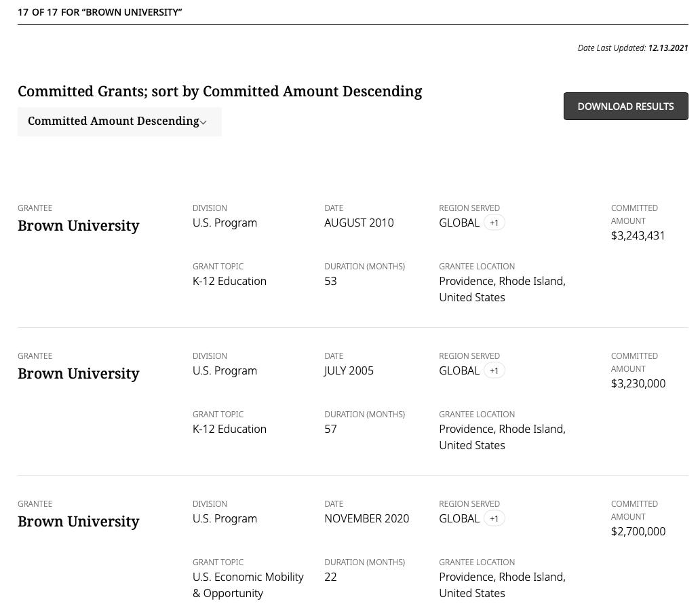Click Providence location in July 2005 grant
This screenshot has width=700, height=612.
tap(502, 437)
